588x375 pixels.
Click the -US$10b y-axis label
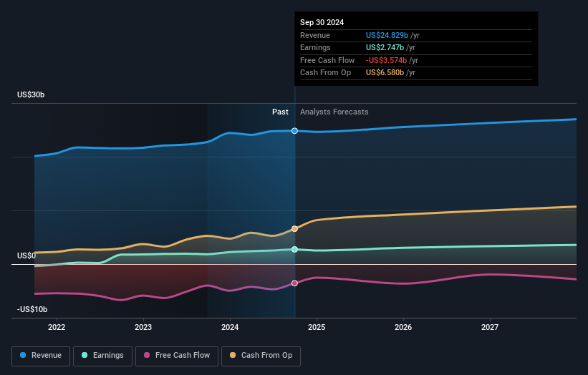(x=32, y=309)
